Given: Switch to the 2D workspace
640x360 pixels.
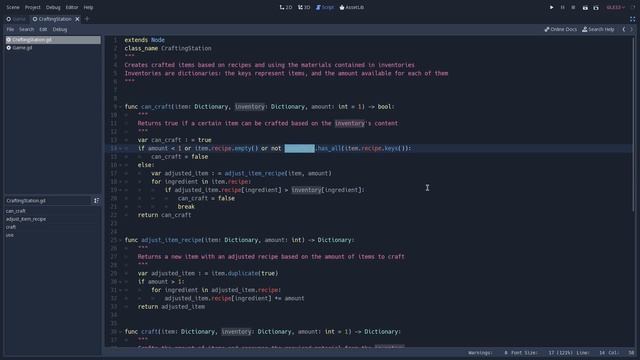Looking at the screenshot, I should (x=286, y=7).
